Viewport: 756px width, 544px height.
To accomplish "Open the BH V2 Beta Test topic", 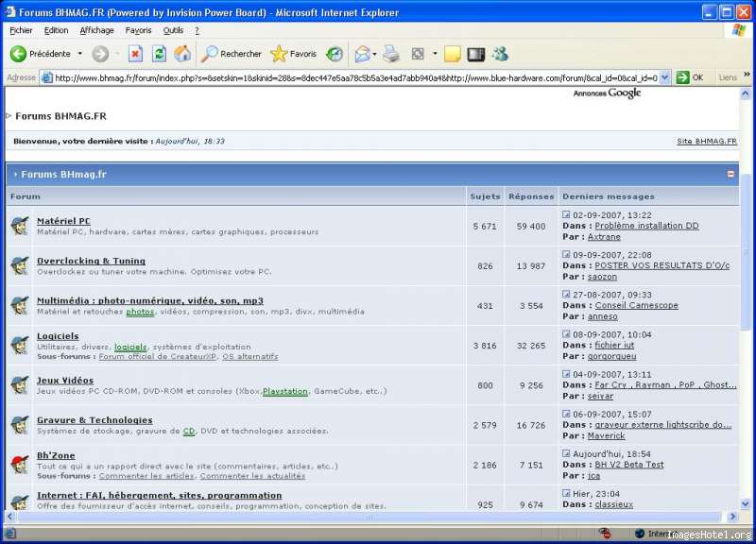I will [629, 465].
